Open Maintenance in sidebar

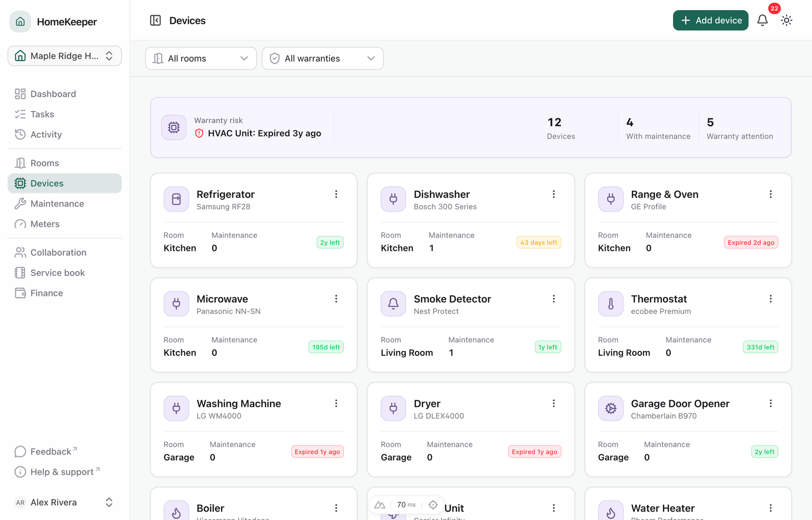(64, 204)
